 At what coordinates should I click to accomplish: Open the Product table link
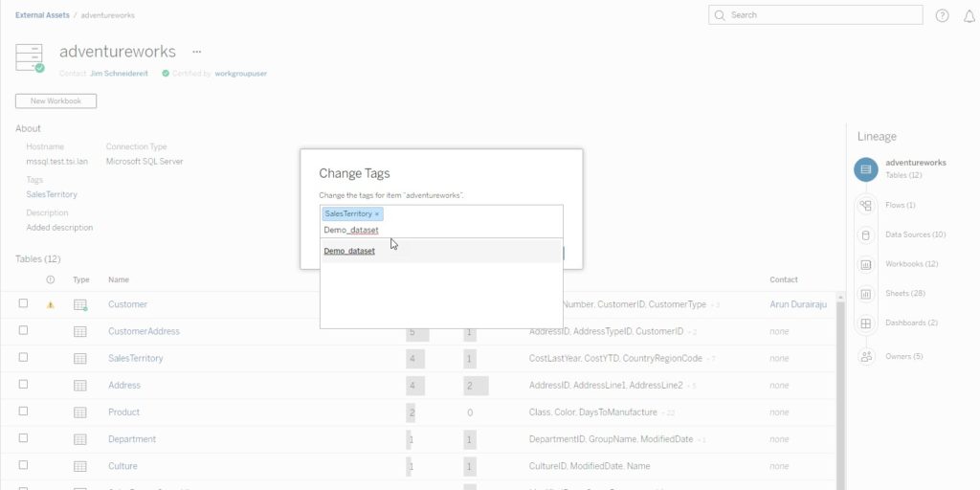pyautogui.click(x=123, y=412)
